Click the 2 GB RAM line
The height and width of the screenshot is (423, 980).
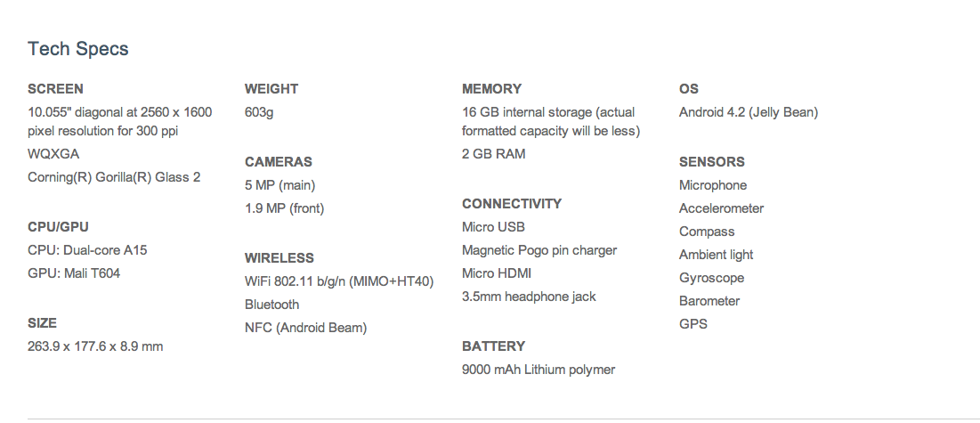coord(494,154)
